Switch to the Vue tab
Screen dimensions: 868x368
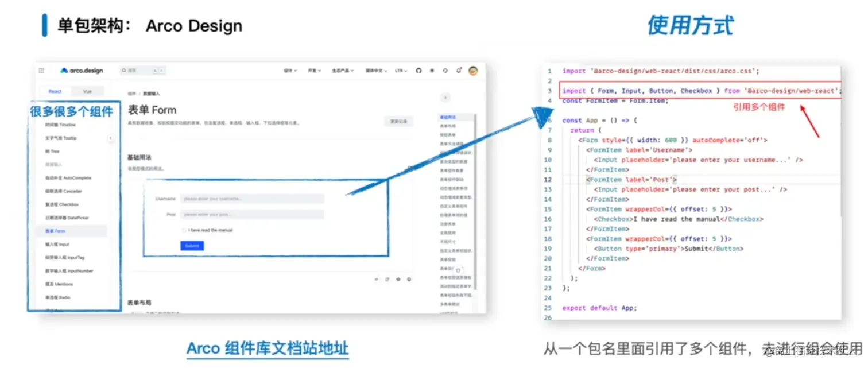87,91
